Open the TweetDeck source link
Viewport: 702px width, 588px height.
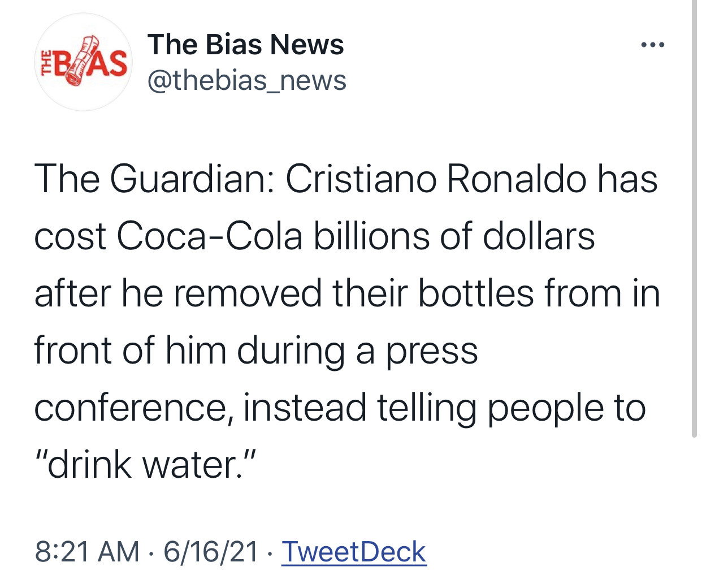pyautogui.click(x=354, y=551)
